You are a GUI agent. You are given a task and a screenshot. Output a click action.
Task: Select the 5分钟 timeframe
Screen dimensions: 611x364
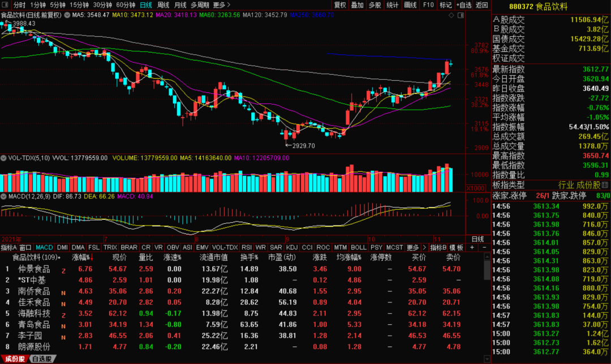coord(58,5)
